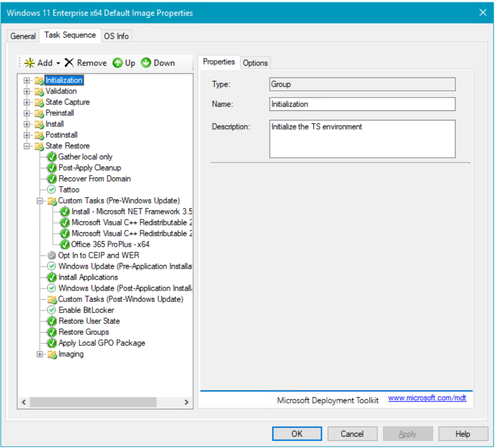Open the Options tab

pos(255,63)
